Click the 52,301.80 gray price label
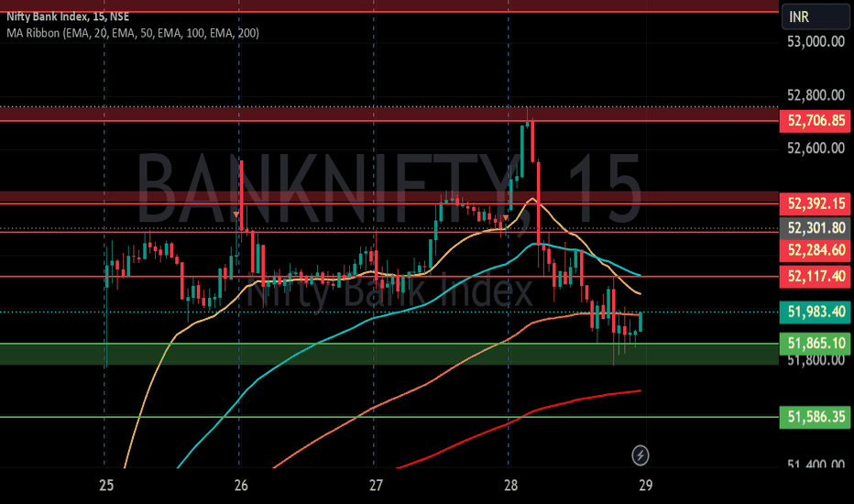The height and width of the screenshot is (504, 854). click(x=816, y=228)
